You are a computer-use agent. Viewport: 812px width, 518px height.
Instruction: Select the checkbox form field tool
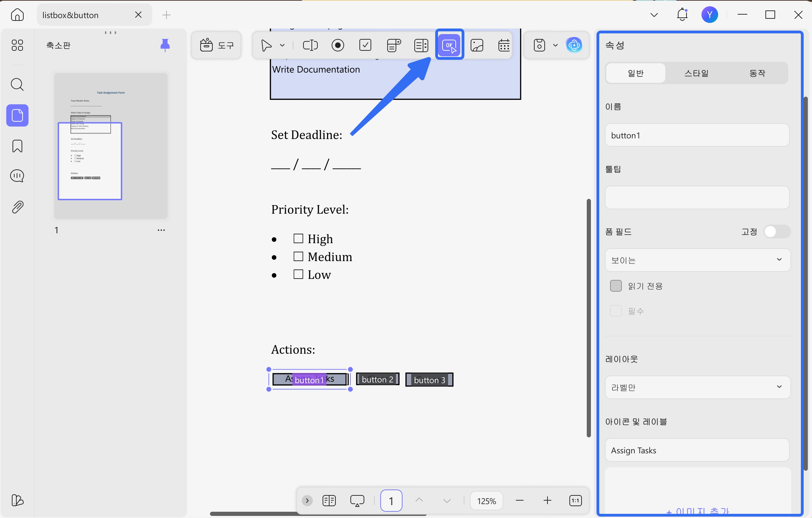pyautogui.click(x=365, y=45)
